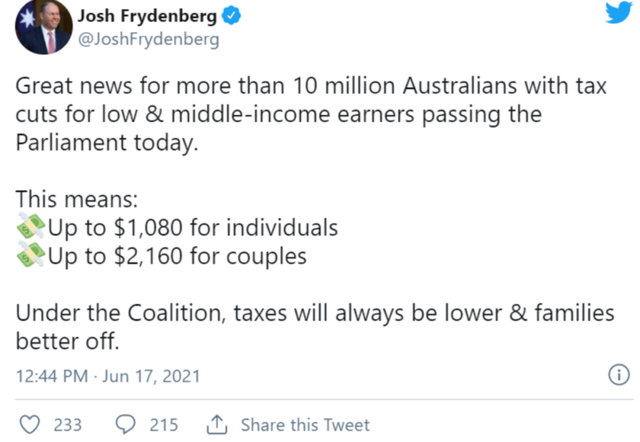Screen dimensions: 640x442
Task: Click the money emoji beside $2,160 line
Action: click(x=31, y=256)
